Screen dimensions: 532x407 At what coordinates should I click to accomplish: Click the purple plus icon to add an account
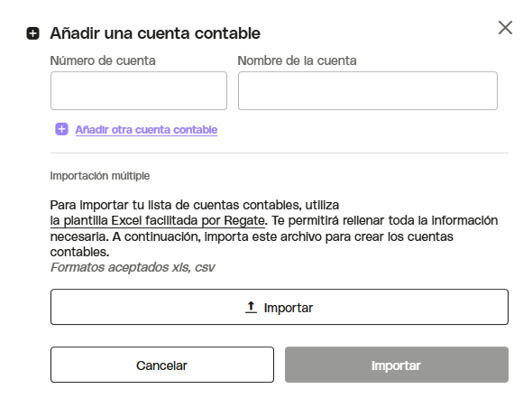point(61,129)
